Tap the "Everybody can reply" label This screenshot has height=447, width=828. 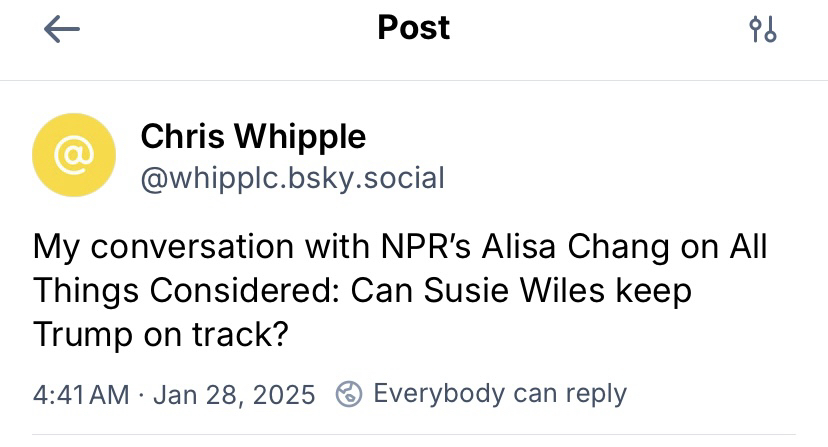[x=499, y=393]
